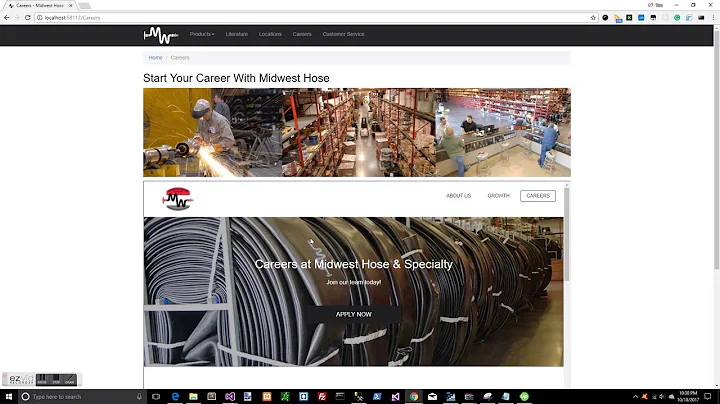Screen dimensions: 720x404
Task: Open the green Upwork taskbar icon
Action: (x=524, y=397)
